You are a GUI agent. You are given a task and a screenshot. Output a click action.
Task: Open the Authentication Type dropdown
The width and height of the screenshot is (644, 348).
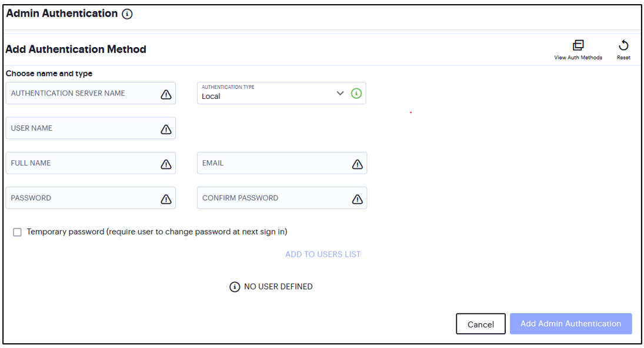pyautogui.click(x=340, y=93)
